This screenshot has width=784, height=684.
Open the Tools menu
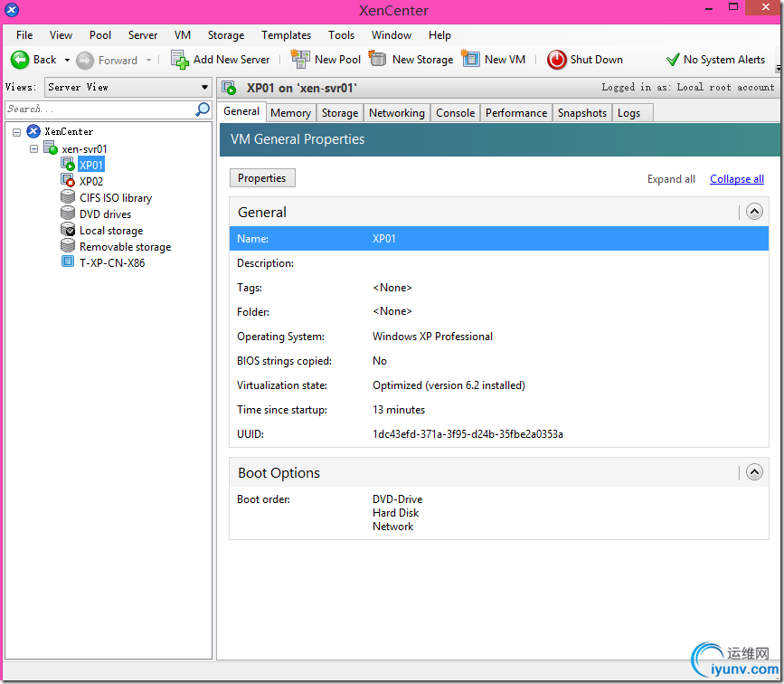pos(341,35)
